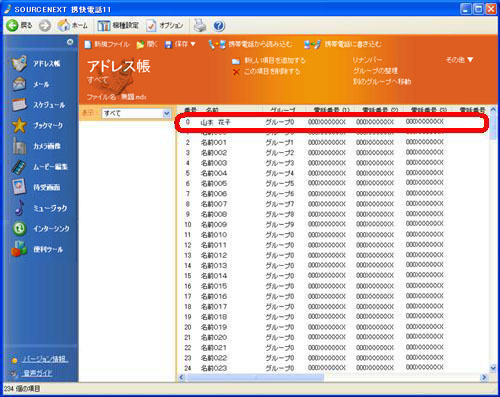Open the インターシンク sync icon
The image size is (500, 397).
[19, 228]
